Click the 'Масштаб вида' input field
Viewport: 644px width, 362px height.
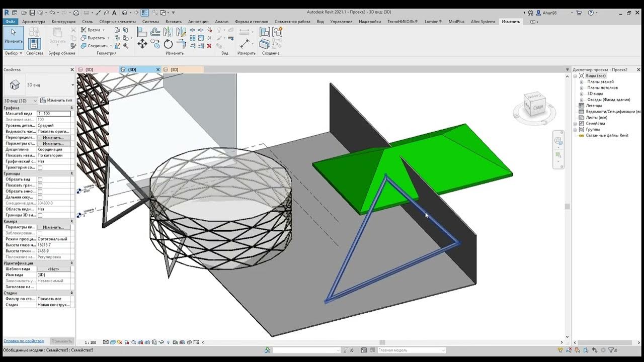click(x=53, y=114)
